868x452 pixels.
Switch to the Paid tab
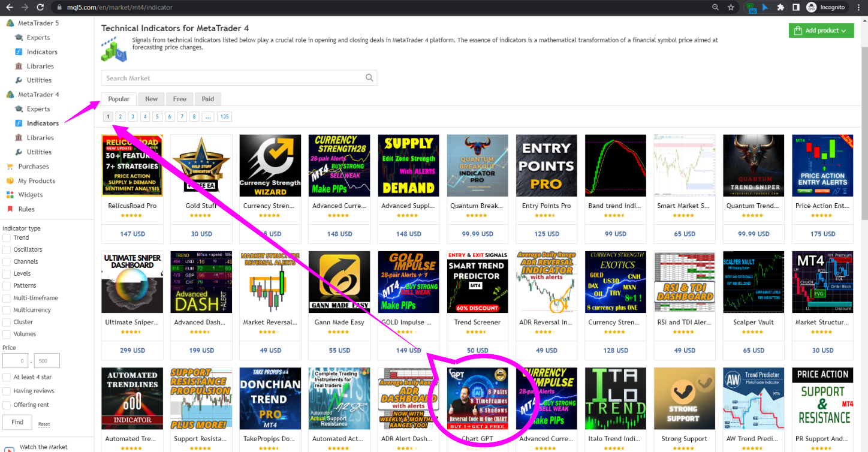pos(208,99)
